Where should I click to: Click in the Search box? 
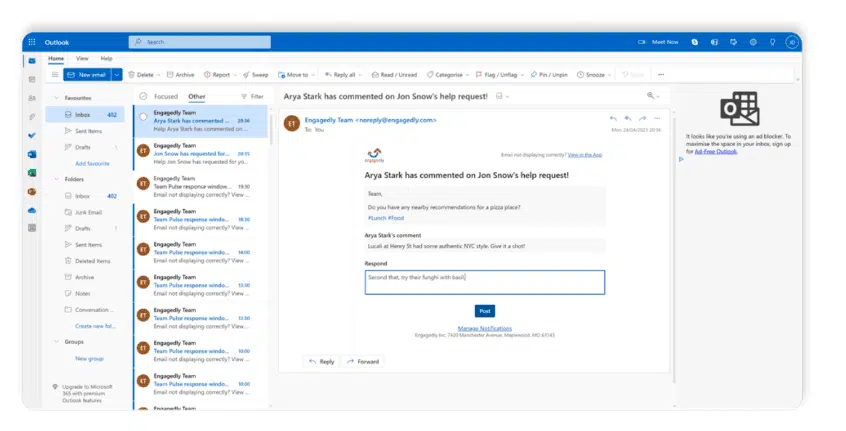[200, 42]
